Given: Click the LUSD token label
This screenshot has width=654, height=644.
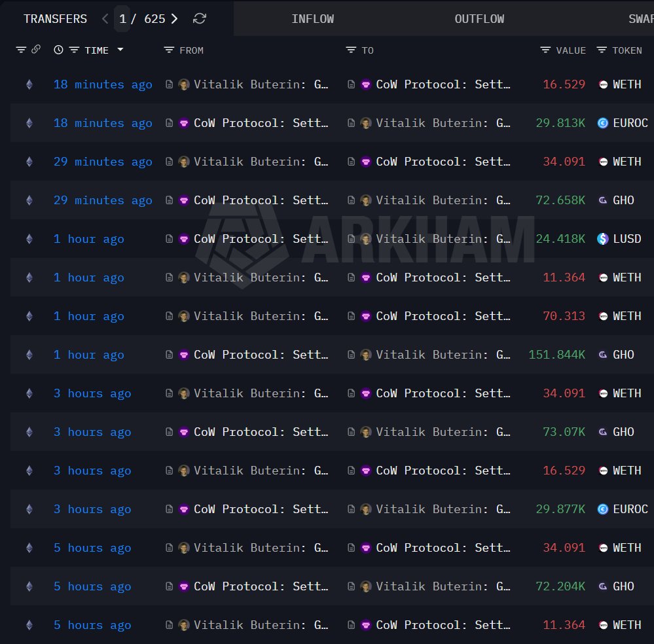Looking at the screenshot, I should 627,239.
